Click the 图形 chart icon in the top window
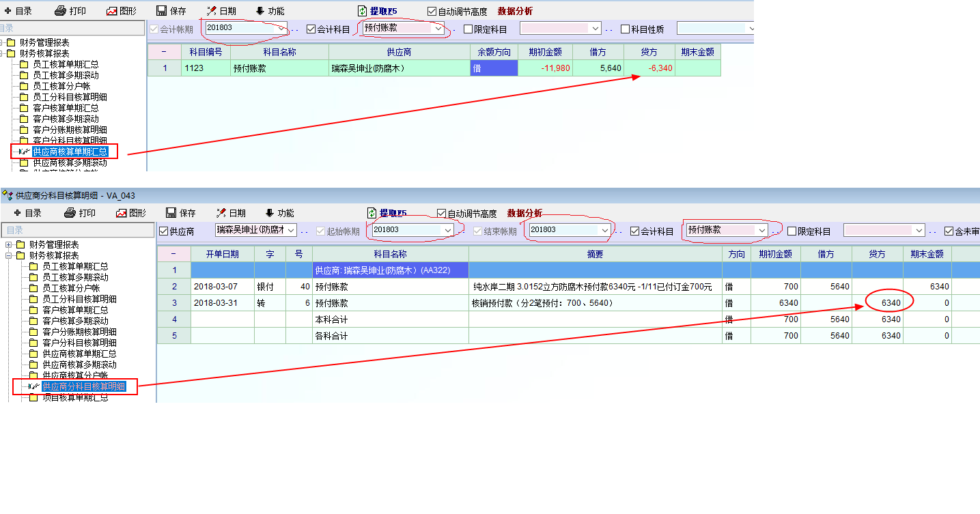Image resolution: width=980 pixels, height=514 pixels. [x=111, y=11]
